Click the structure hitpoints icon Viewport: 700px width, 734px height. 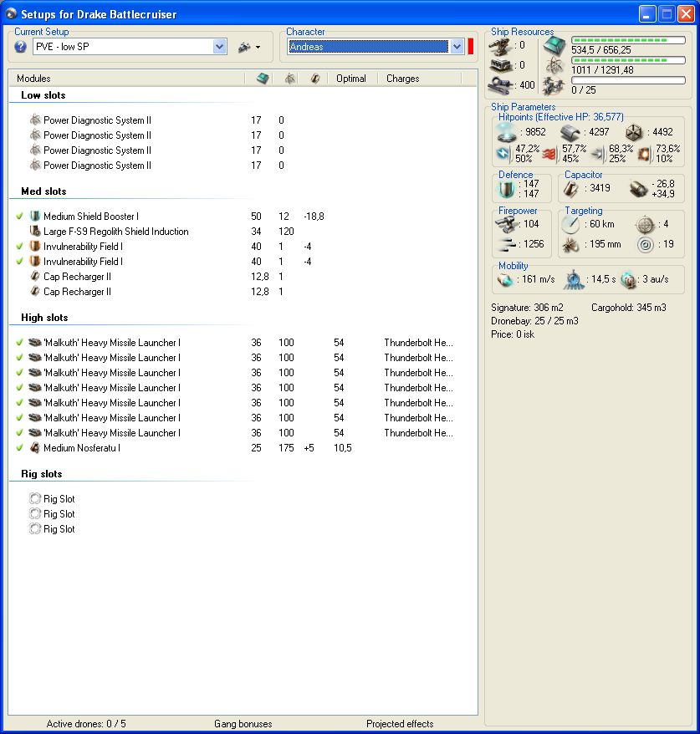point(634,132)
